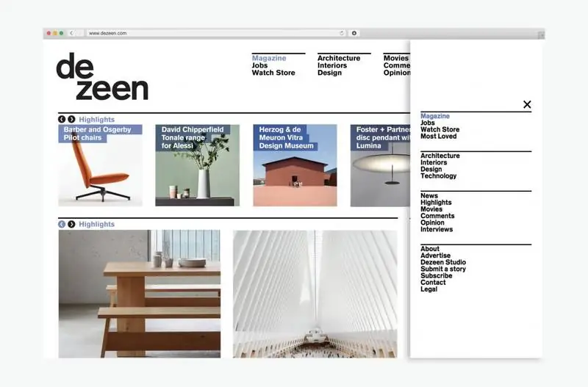This screenshot has height=387, width=588.
Task: Select Submit a story in the side menu
Action: click(x=443, y=269)
